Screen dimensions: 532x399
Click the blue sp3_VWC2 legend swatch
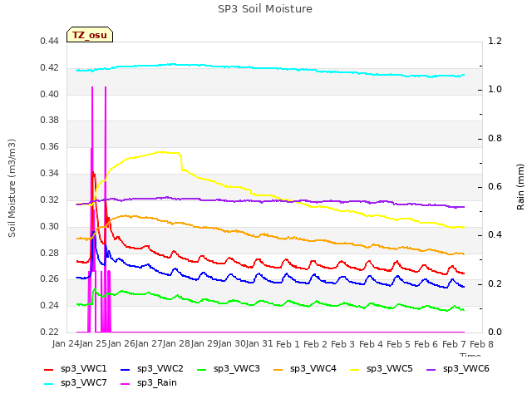click(x=126, y=369)
